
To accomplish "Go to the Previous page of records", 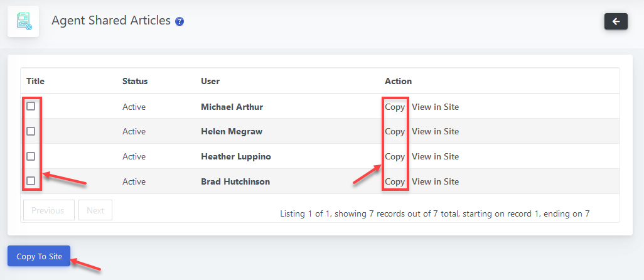I will 48,210.
